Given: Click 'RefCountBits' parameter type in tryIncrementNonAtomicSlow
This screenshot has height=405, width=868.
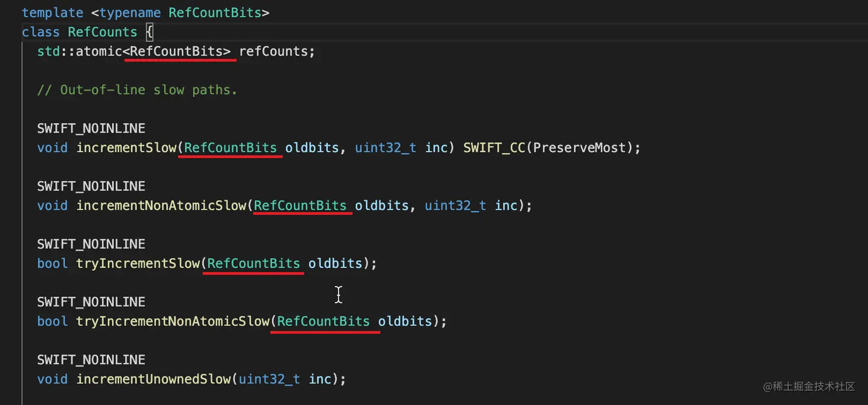Looking at the screenshot, I should (324, 321).
